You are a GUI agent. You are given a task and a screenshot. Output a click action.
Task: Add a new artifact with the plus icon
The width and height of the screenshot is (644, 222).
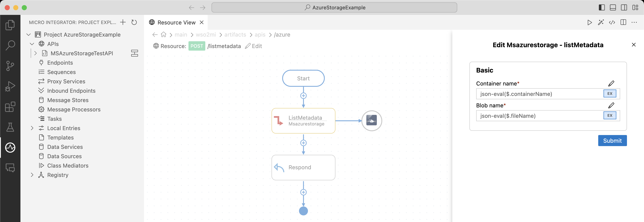pyautogui.click(x=123, y=22)
